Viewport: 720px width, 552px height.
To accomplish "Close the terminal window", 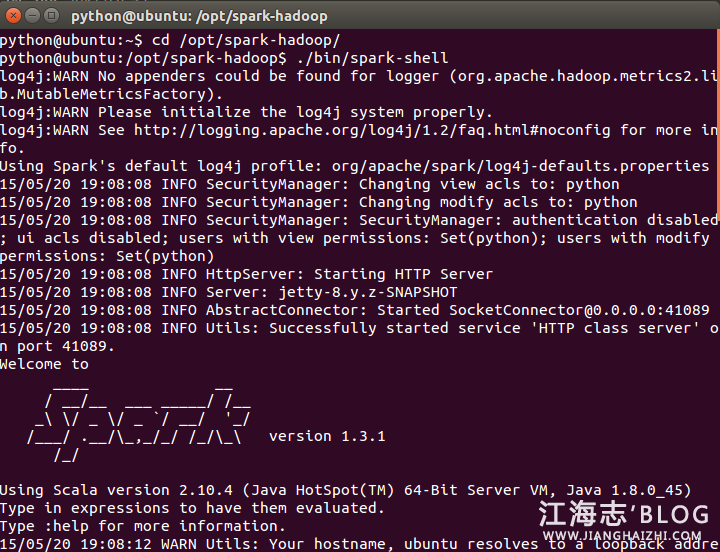I will [11, 16].
